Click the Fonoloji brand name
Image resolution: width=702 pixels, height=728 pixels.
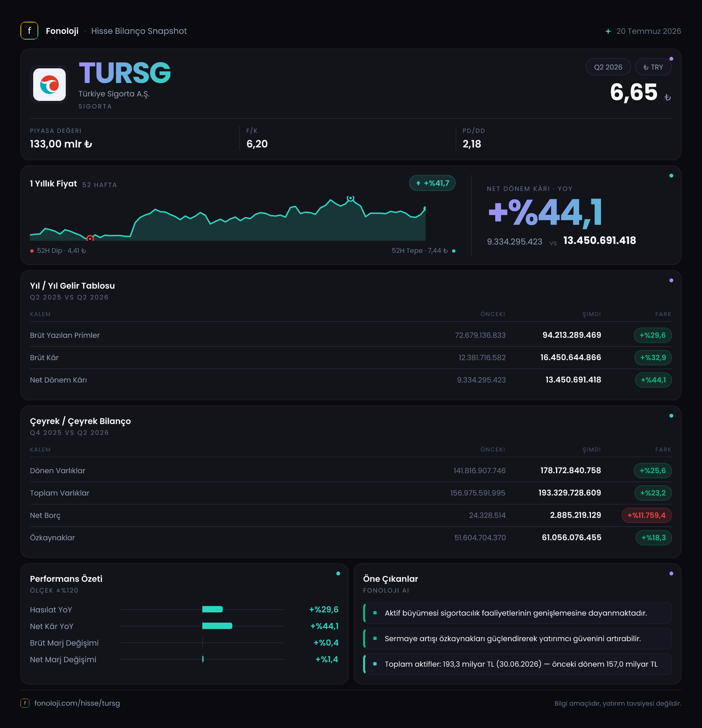coord(62,31)
